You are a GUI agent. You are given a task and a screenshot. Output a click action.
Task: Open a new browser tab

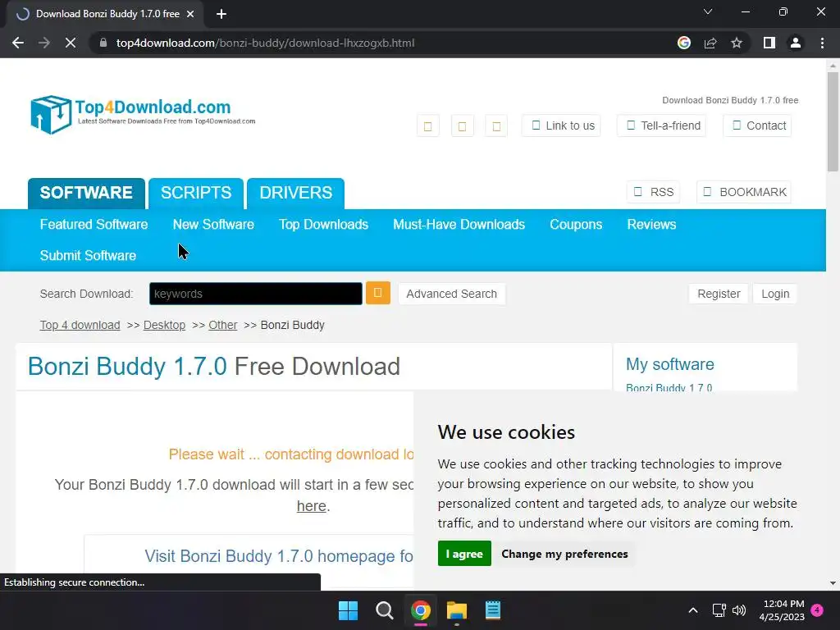tap(221, 14)
